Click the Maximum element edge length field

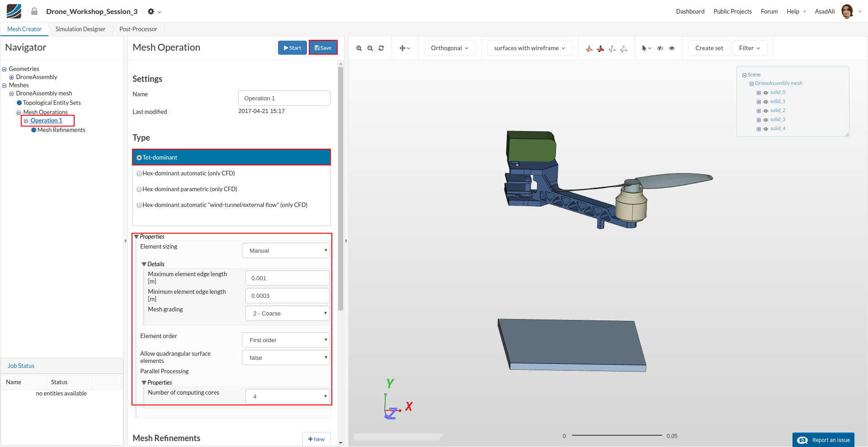point(287,278)
